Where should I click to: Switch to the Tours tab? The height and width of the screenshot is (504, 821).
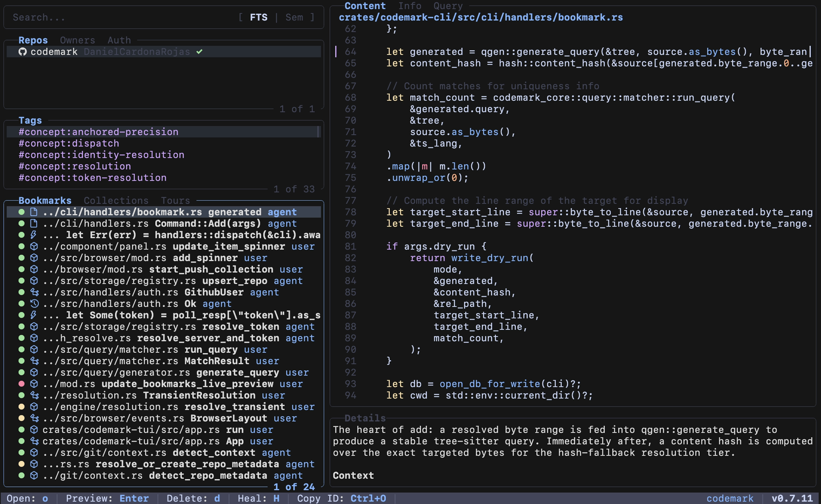coord(176,200)
